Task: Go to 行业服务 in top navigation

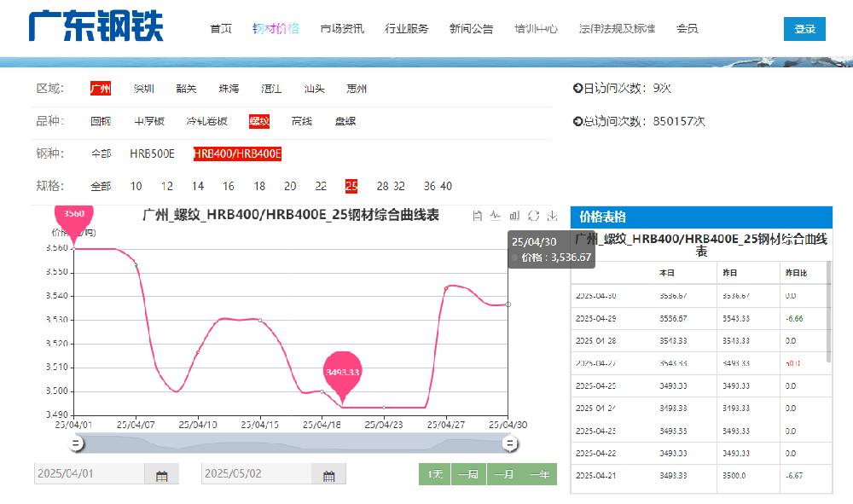Action: tap(407, 28)
